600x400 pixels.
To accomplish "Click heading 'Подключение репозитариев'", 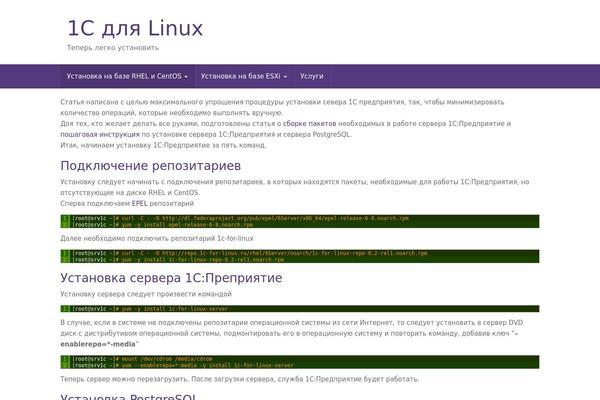I will (x=151, y=166).
